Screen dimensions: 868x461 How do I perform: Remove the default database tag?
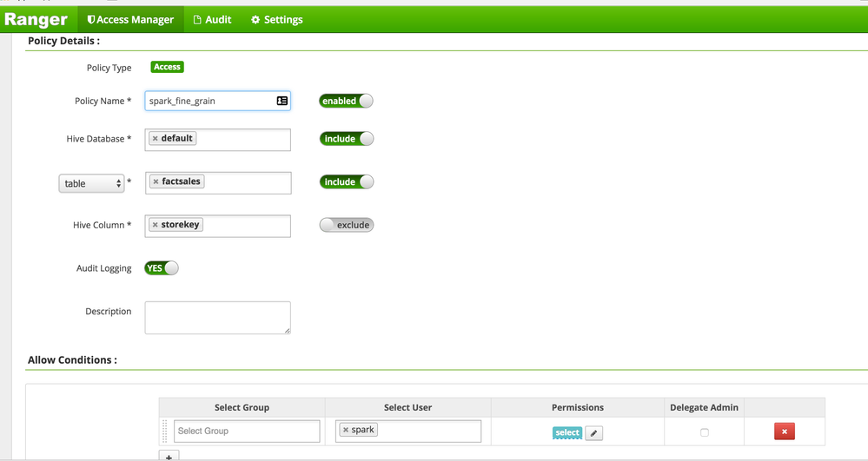tap(155, 138)
